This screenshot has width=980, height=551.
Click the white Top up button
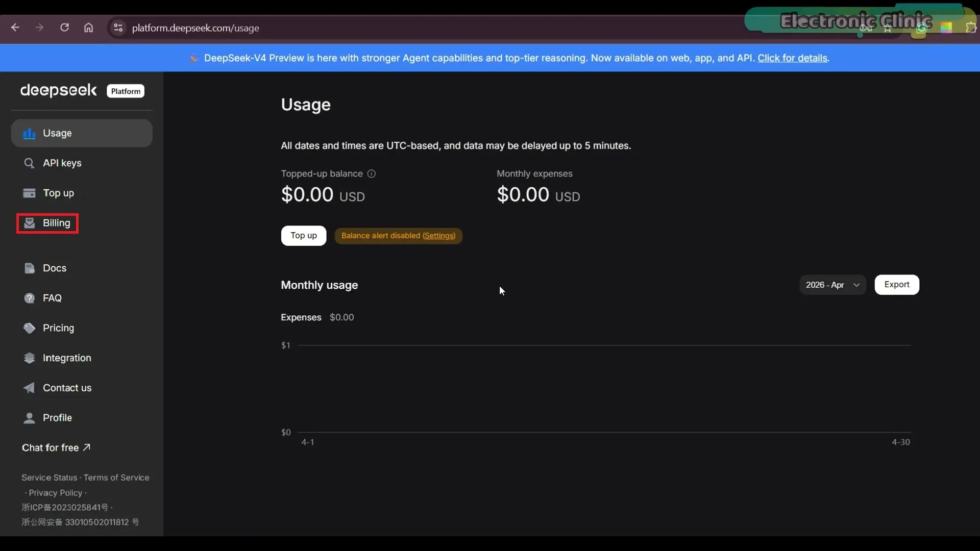(x=304, y=236)
